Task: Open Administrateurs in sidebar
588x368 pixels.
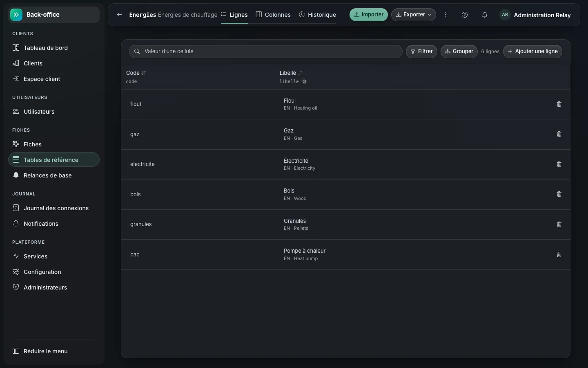Action: [54, 287]
